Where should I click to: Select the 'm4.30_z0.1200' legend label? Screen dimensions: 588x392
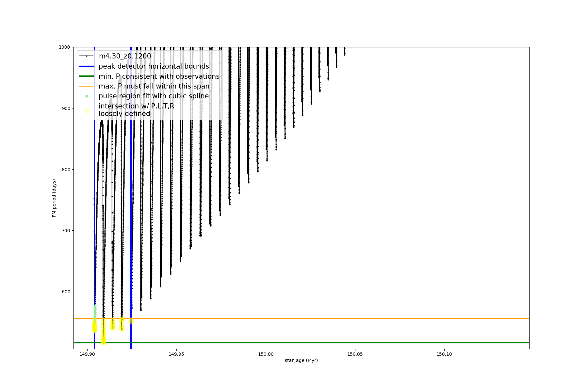coord(125,56)
